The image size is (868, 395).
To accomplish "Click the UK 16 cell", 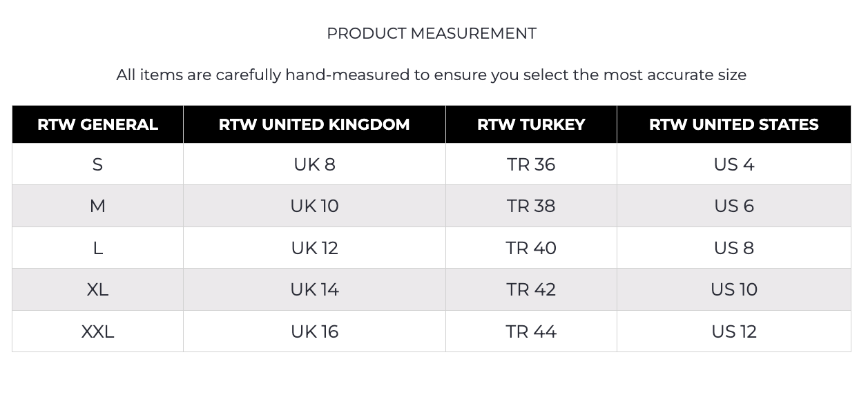I will point(314,331).
